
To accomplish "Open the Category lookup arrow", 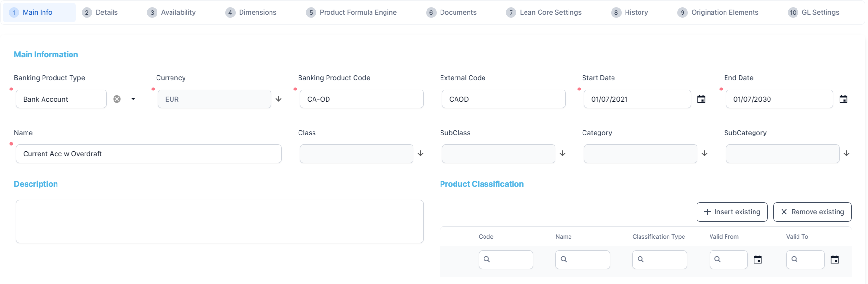I will coord(705,153).
